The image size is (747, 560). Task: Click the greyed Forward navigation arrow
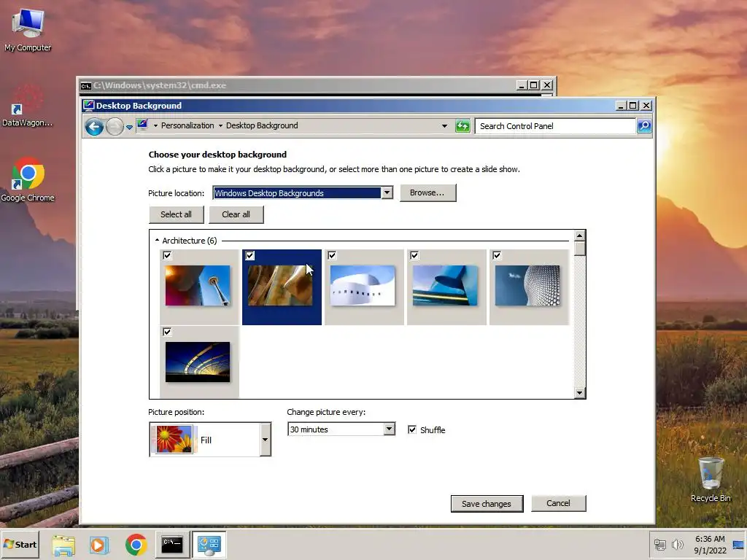pyautogui.click(x=115, y=127)
